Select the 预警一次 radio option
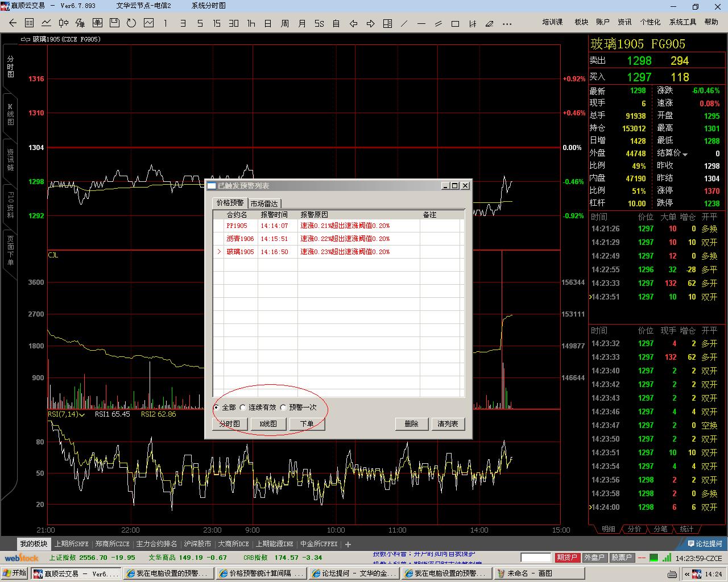This screenshot has width=728, height=582. pos(283,408)
